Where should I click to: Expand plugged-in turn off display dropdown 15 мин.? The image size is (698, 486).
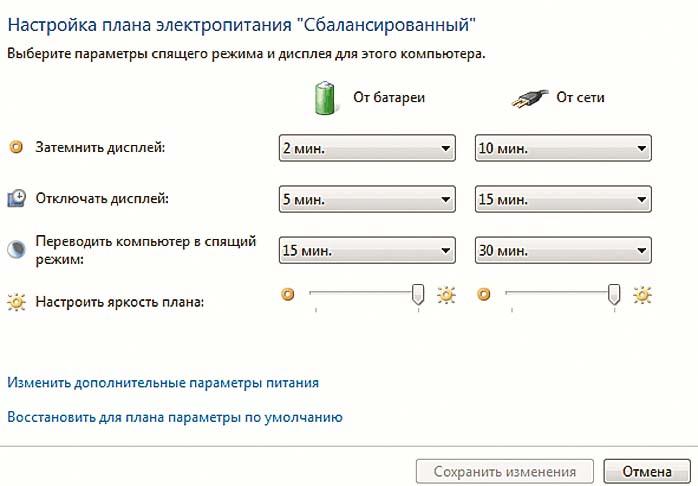point(562,199)
